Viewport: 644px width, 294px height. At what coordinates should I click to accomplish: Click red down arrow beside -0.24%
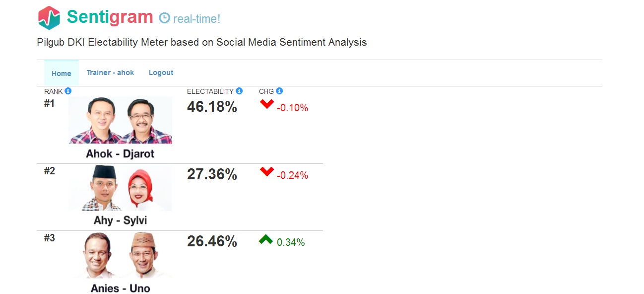click(267, 171)
